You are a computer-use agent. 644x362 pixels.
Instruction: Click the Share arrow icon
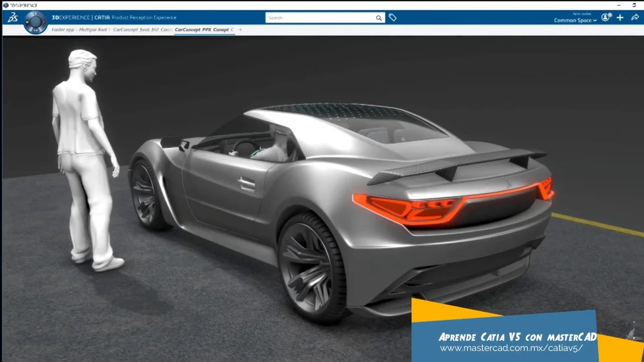634,18
